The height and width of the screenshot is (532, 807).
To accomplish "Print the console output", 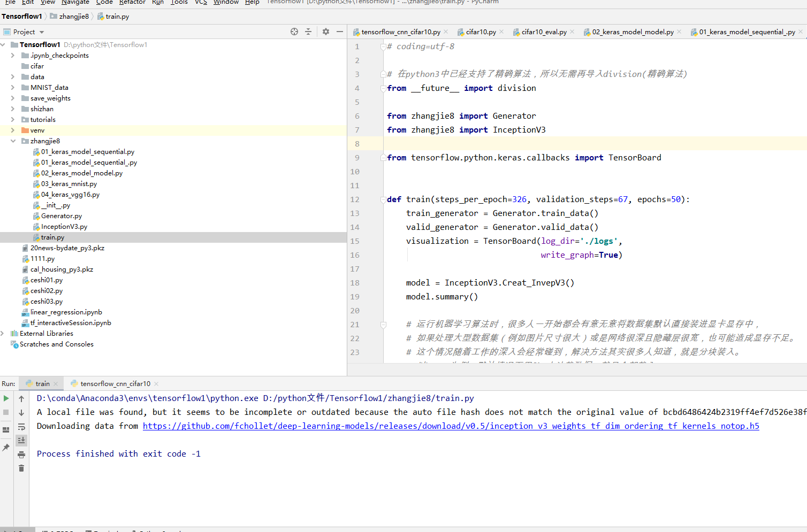I will point(21,454).
